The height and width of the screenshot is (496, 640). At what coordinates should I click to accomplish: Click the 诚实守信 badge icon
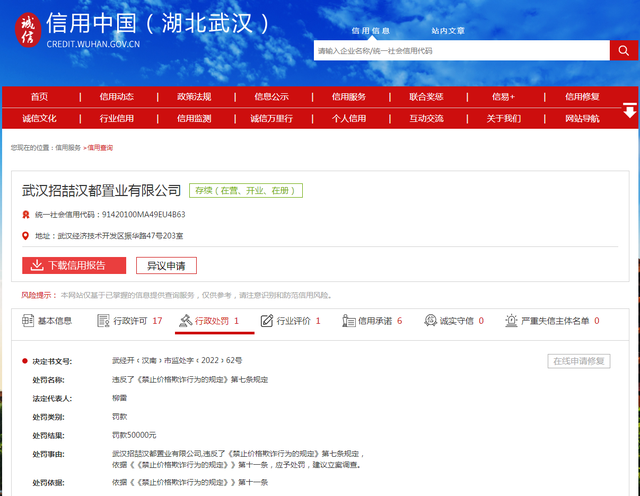point(430,321)
